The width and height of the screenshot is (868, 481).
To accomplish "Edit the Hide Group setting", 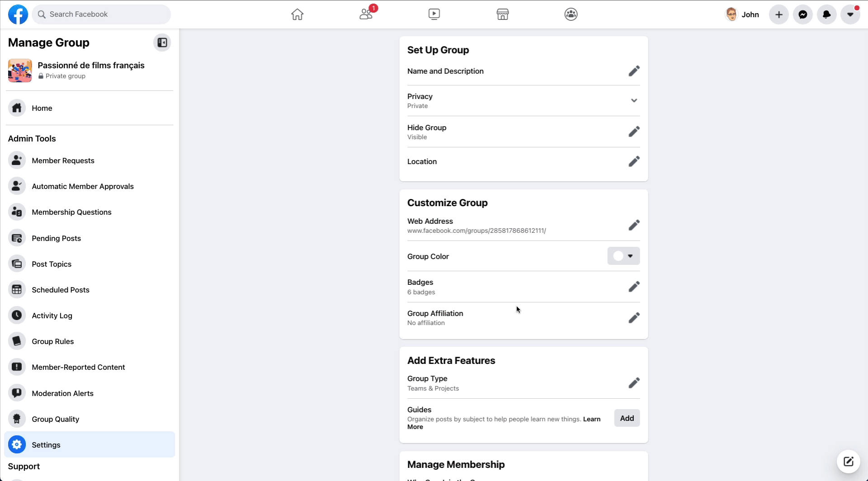I will [x=634, y=132].
